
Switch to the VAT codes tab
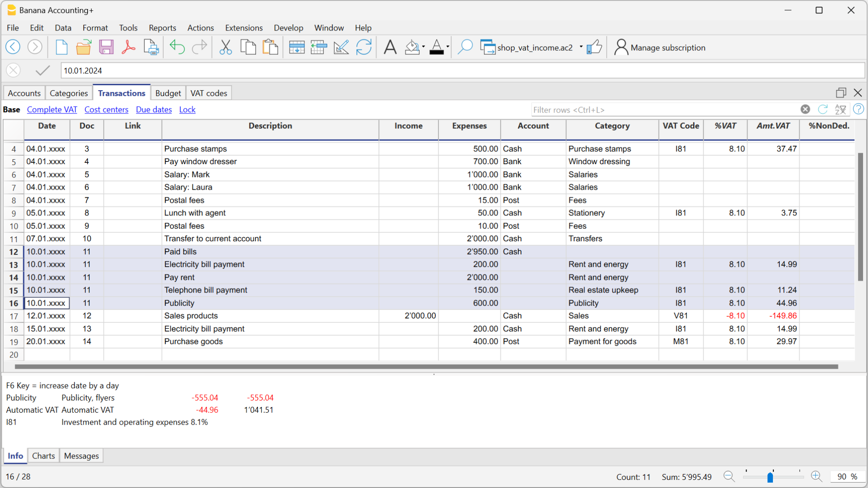coord(208,93)
